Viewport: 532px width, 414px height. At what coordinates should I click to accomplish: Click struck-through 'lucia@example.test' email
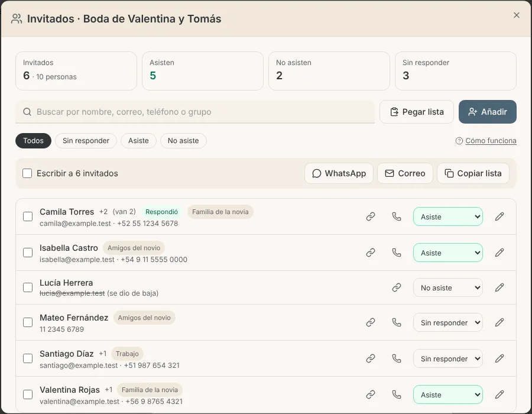tap(72, 293)
